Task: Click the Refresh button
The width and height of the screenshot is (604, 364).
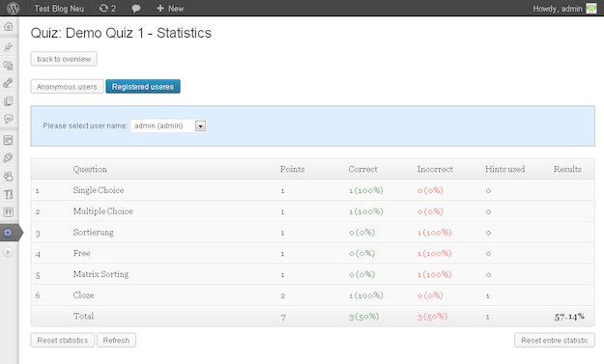Action: tap(116, 340)
